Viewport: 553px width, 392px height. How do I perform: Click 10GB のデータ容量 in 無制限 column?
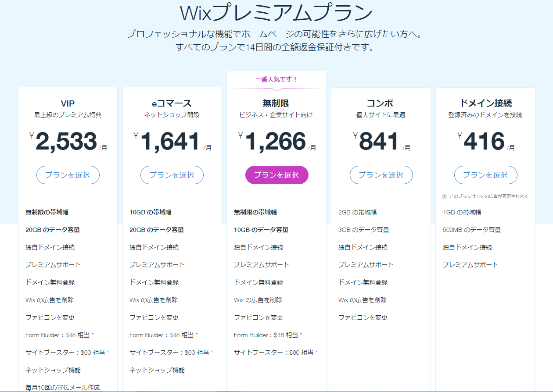[x=261, y=230]
